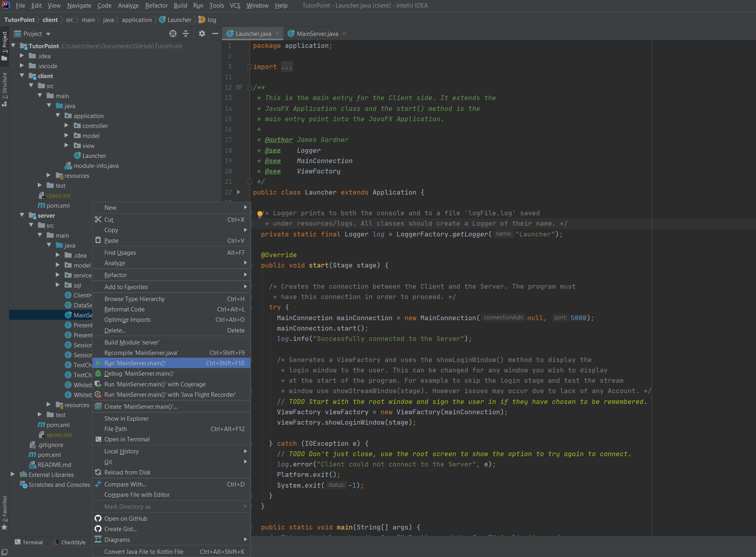This screenshot has width=756, height=557.
Task: Click Reload from Disk menu entry
Action: (171, 472)
